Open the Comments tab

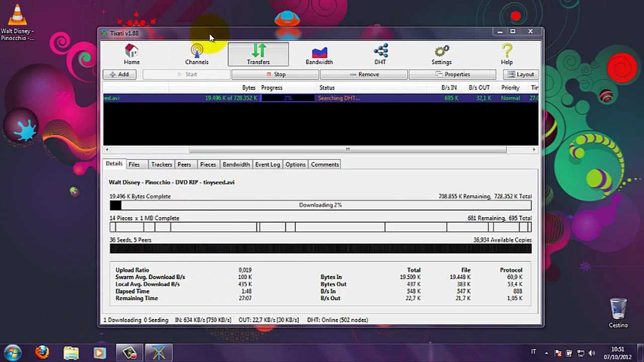325,164
